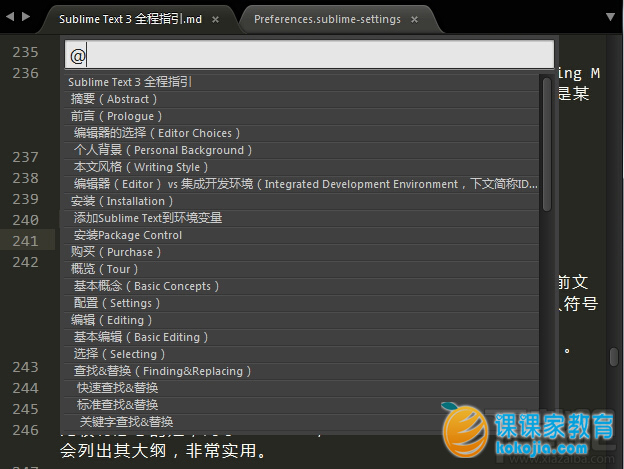624x469 pixels.
Task: Select 基本概念 (Basic Concepts)
Action: tap(302, 286)
